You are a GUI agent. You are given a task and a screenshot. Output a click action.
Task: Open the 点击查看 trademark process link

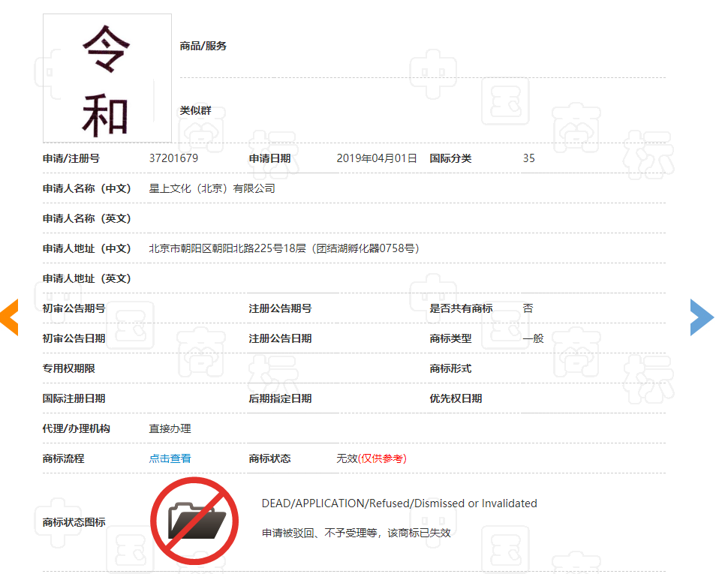coord(170,458)
